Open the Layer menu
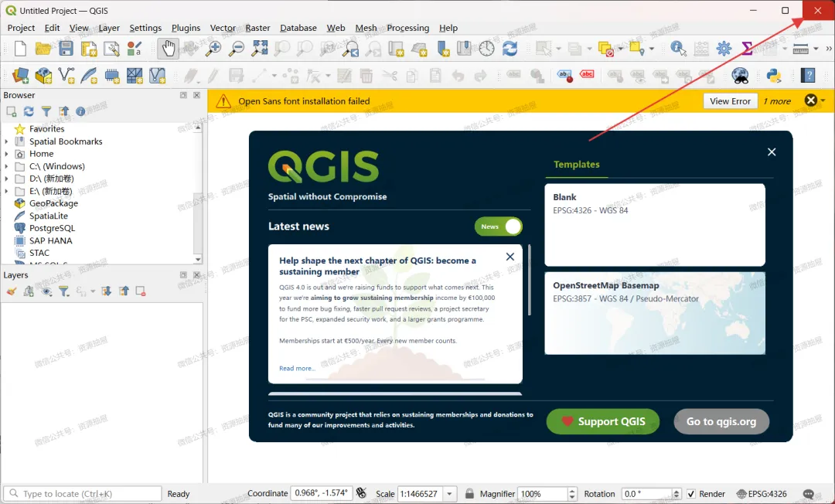This screenshot has height=504, width=835. 109,28
